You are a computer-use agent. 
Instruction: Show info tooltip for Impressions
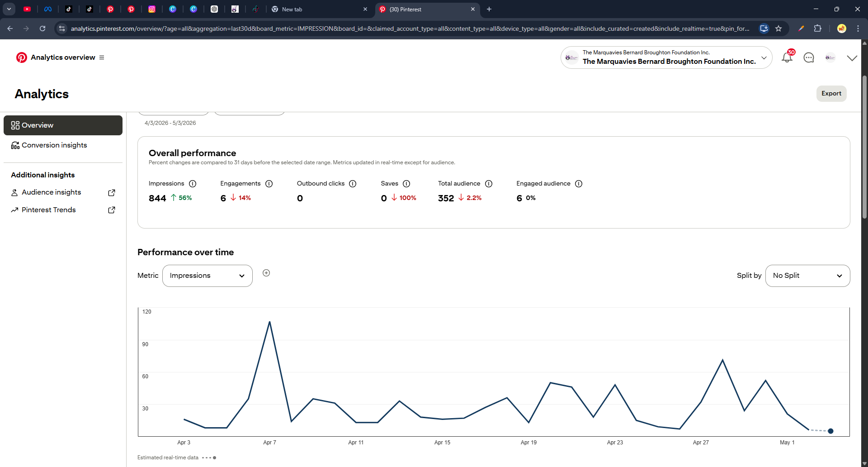tap(193, 184)
